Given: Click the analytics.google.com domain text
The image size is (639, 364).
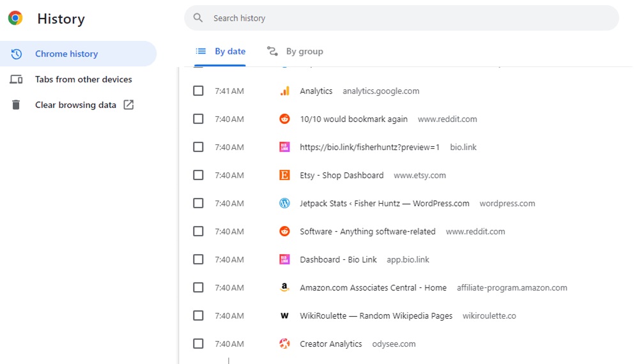Looking at the screenshot, I should click(381, 91).
